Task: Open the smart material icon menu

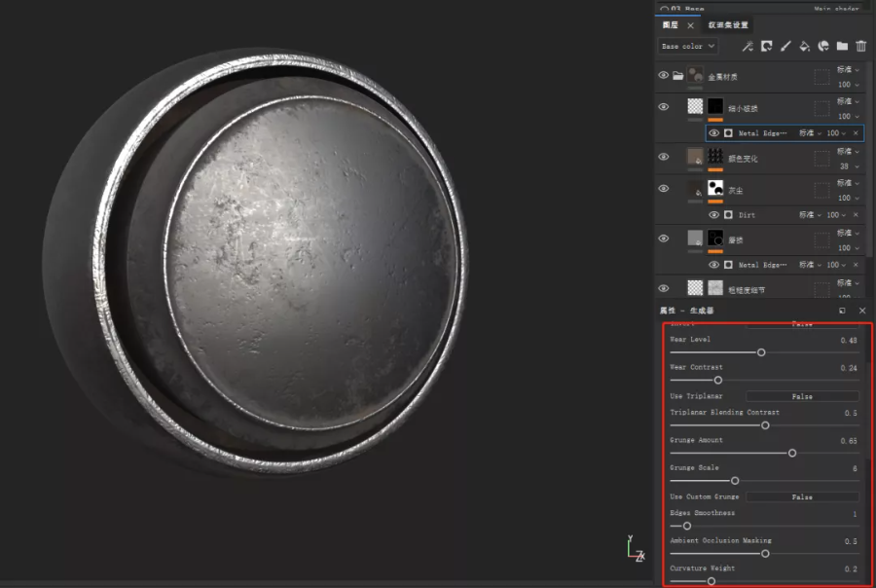Action: coord(823,46)
